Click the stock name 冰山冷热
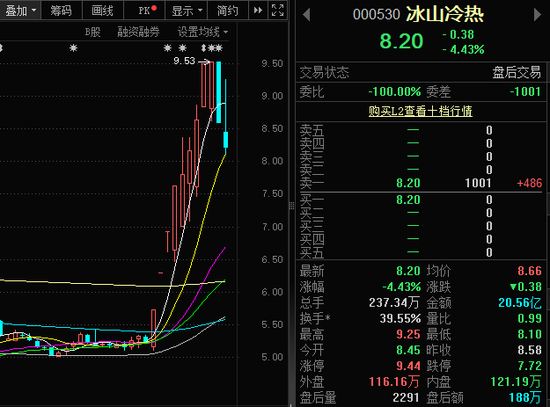Image resolution: width=550 pixels, height=407 pixels. point(445,14)
